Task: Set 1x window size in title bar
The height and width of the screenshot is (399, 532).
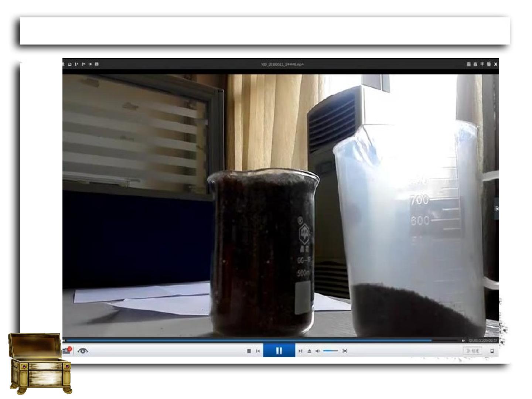Action: click(76, 64)
